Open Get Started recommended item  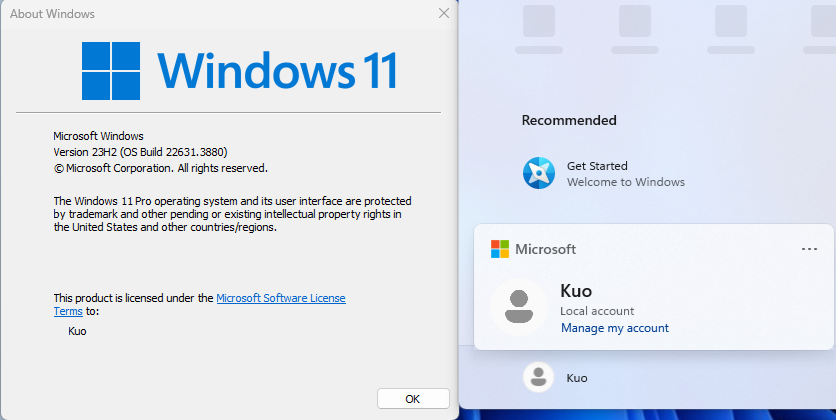point(604,173)
